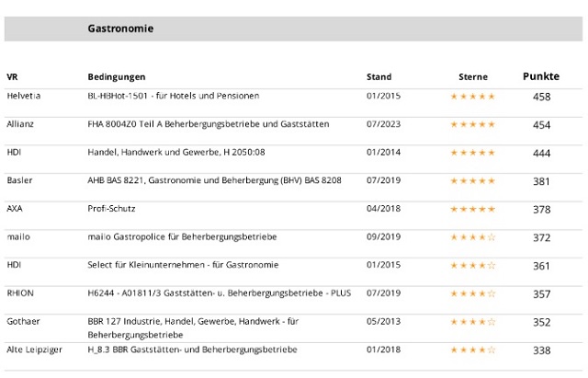Click the RHION star rating
This screenshot has height=378, width=588.
pos(472,294)
